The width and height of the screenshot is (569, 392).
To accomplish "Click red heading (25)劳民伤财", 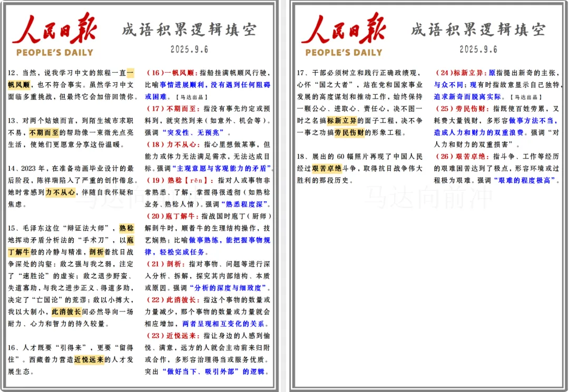I will (462, 109).
